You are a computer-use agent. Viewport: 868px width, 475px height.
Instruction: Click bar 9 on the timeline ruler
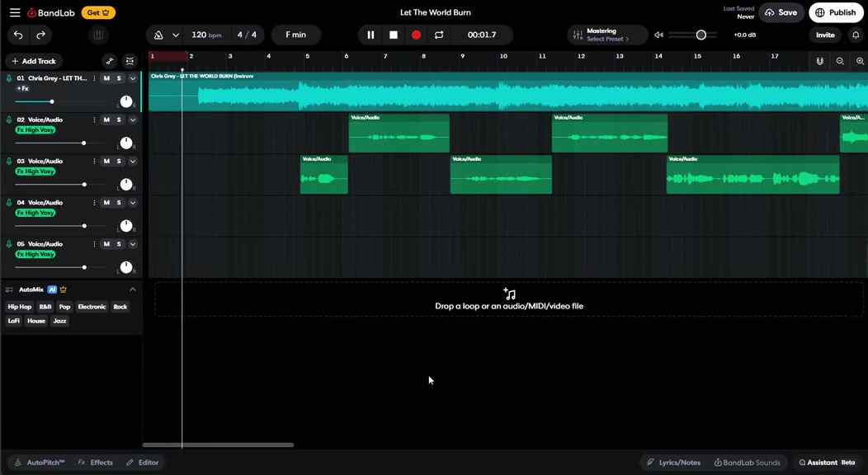[463, 56]
